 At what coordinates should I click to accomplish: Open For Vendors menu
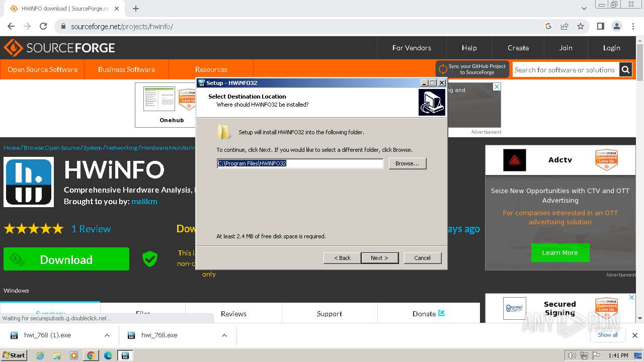412,48
